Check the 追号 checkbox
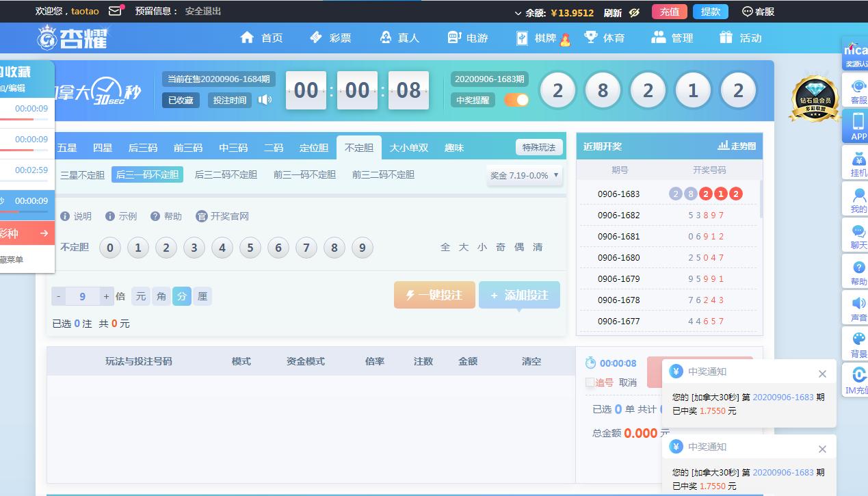 point(590,382)
